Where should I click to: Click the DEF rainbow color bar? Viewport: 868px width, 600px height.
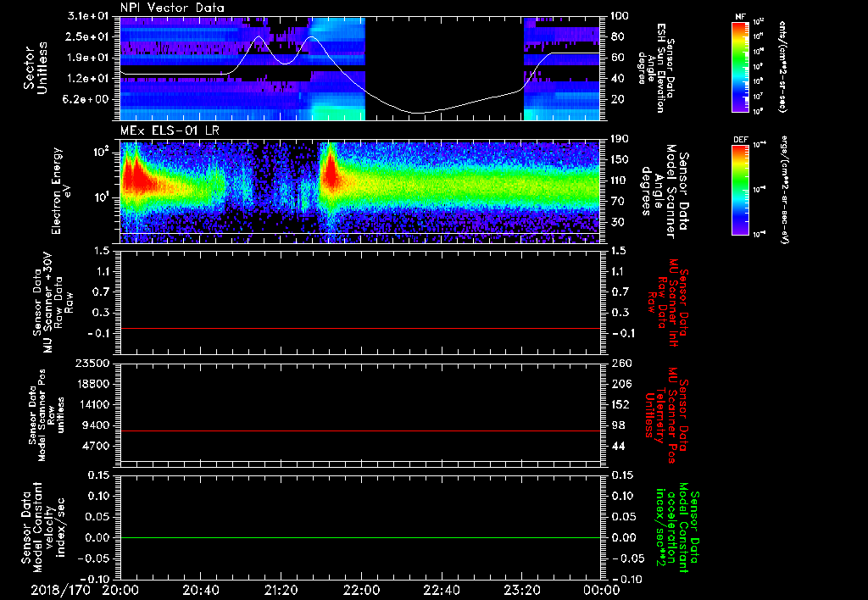coord(740,190)
